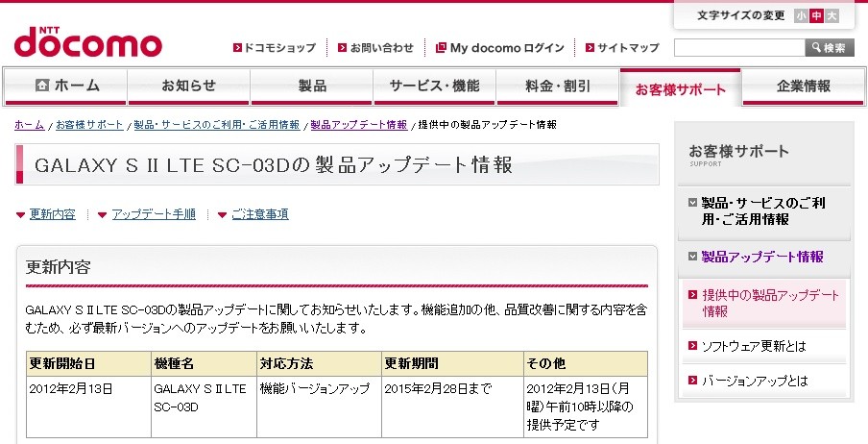Click the home icon in ホーム tab

tap(42, 86)
